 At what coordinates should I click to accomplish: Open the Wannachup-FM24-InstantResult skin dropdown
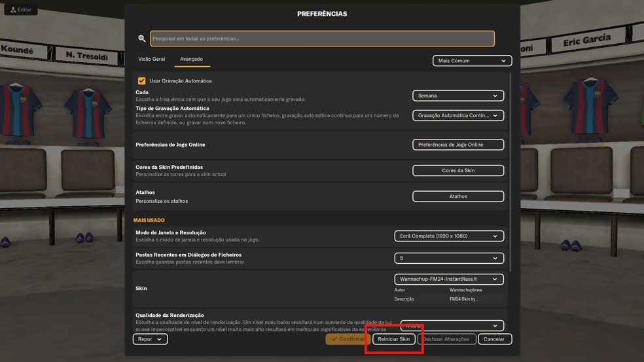pos(449,280)
